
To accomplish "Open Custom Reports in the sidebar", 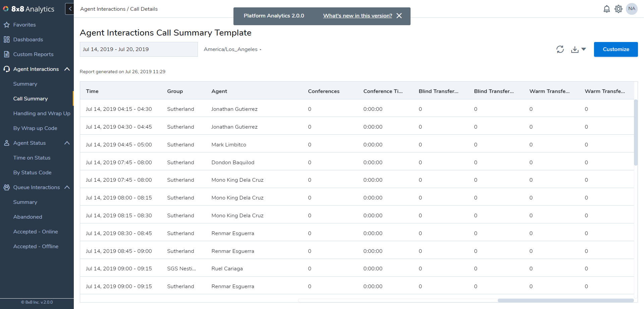I will [33, 54].
